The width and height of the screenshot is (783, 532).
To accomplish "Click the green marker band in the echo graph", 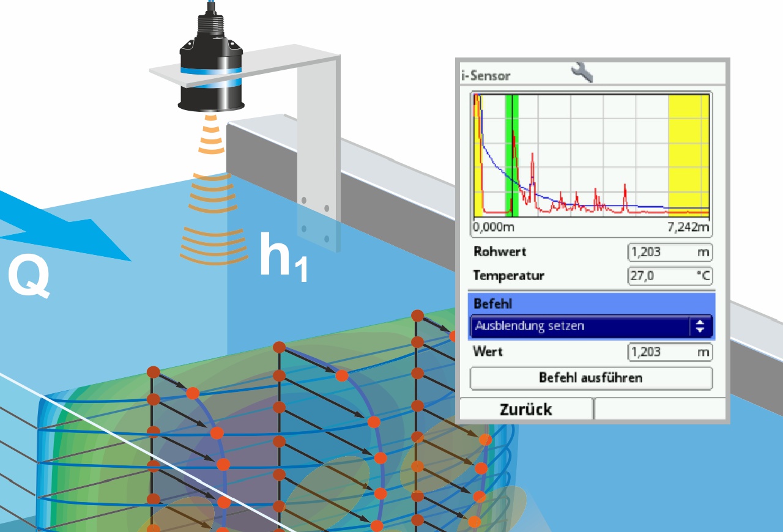I will click(x=512, y=155).
